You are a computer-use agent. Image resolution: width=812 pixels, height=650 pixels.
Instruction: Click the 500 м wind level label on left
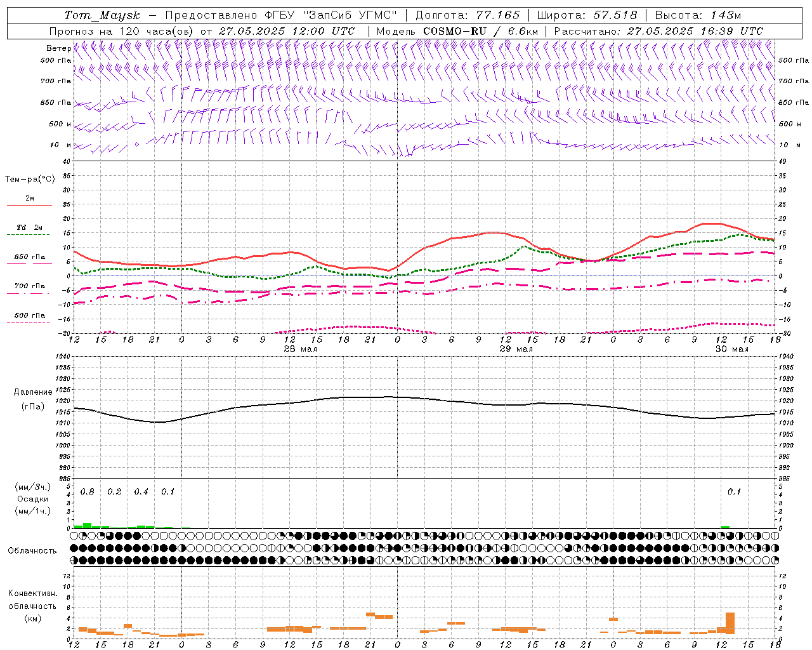[60, 124]
